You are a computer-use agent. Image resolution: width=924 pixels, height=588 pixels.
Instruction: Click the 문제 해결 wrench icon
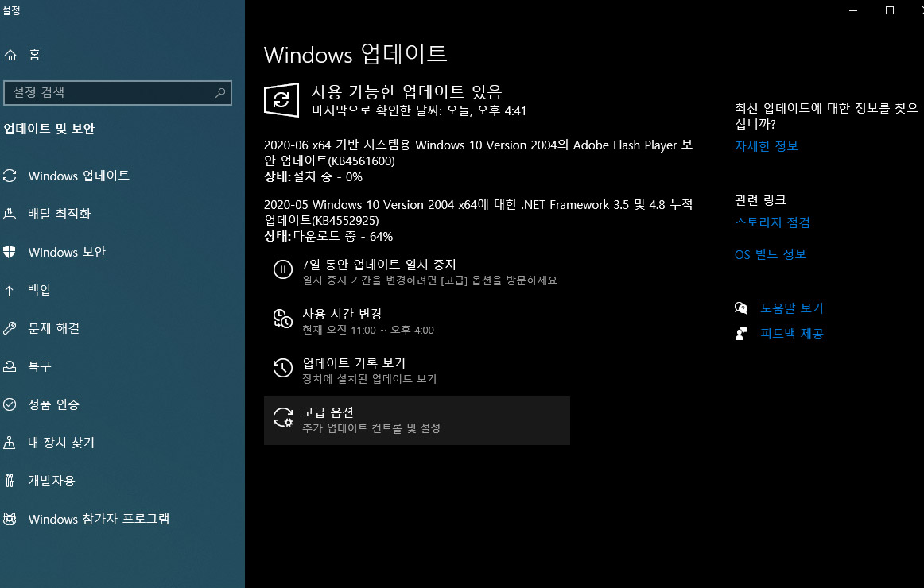tap(10, 328)
